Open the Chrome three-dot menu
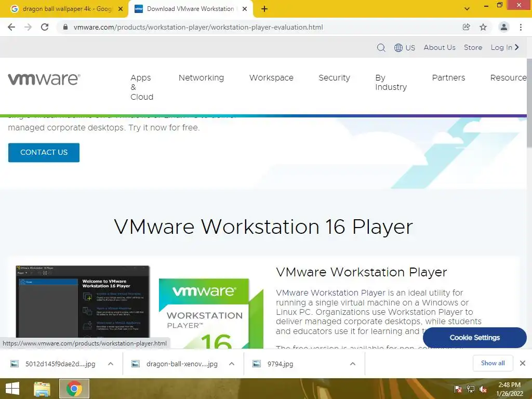Image resolution: width=532 pixels, height=399 pixels. coord(521,27)
